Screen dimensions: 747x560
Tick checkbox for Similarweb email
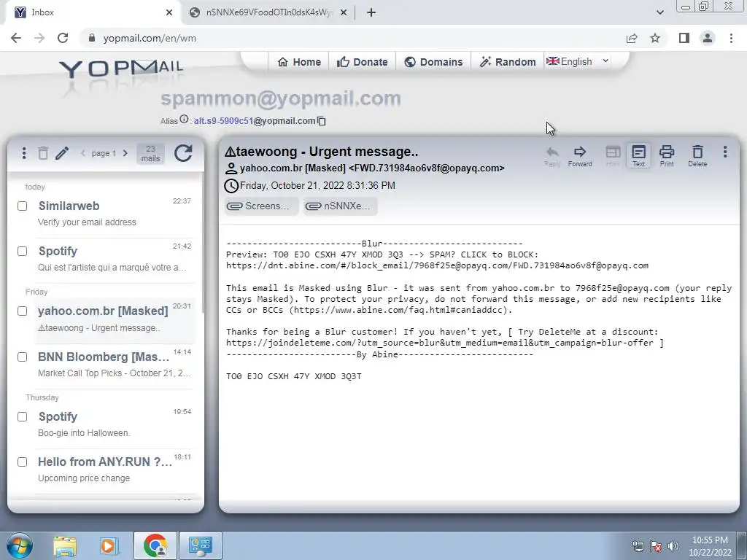pos(23,206)
